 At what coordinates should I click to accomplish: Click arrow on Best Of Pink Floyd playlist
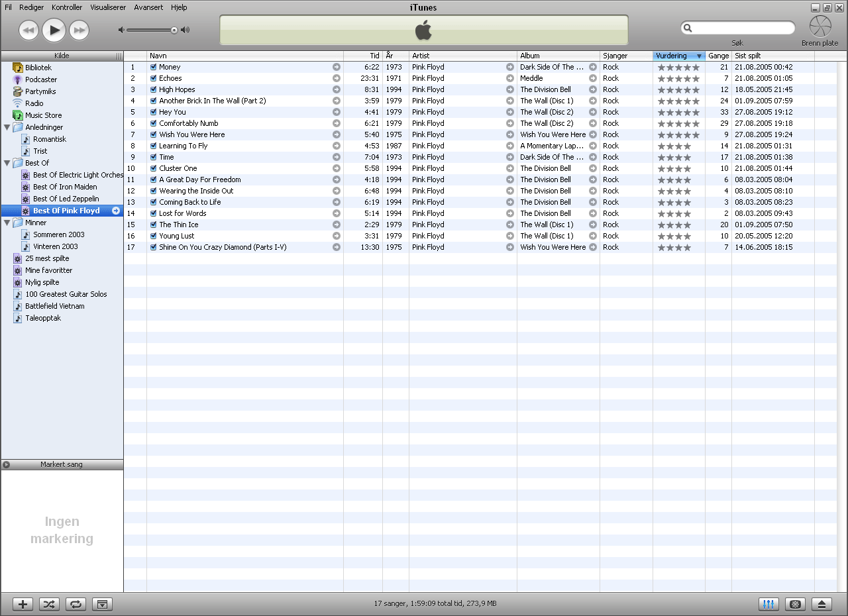pos(116,211)
